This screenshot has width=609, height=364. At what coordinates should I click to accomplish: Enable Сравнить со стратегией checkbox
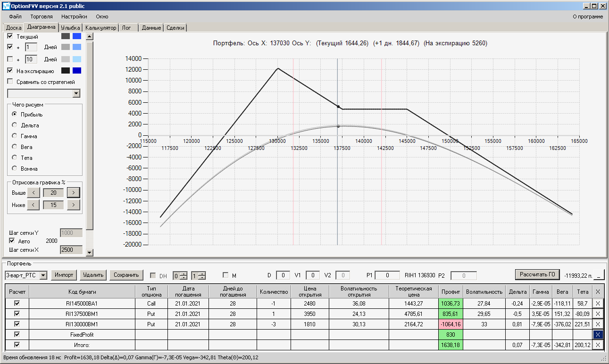tap(10, 82)
